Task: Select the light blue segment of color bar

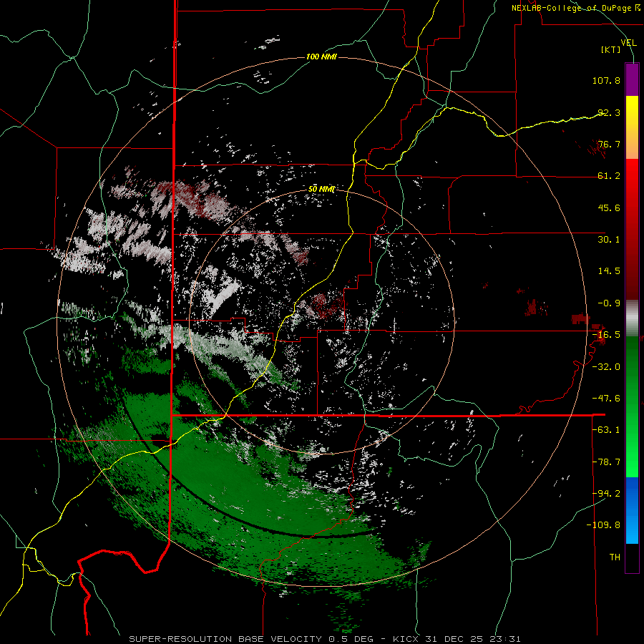Action: coord(632,529)
